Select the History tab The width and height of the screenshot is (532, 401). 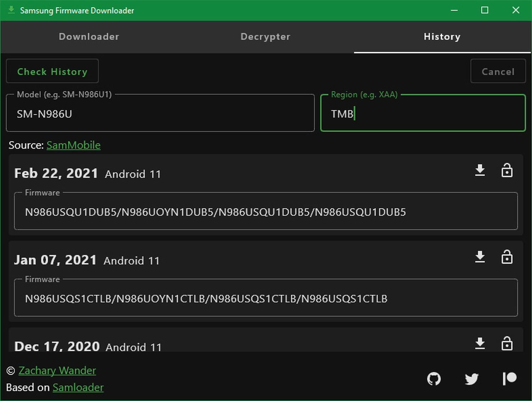point(442,37)
